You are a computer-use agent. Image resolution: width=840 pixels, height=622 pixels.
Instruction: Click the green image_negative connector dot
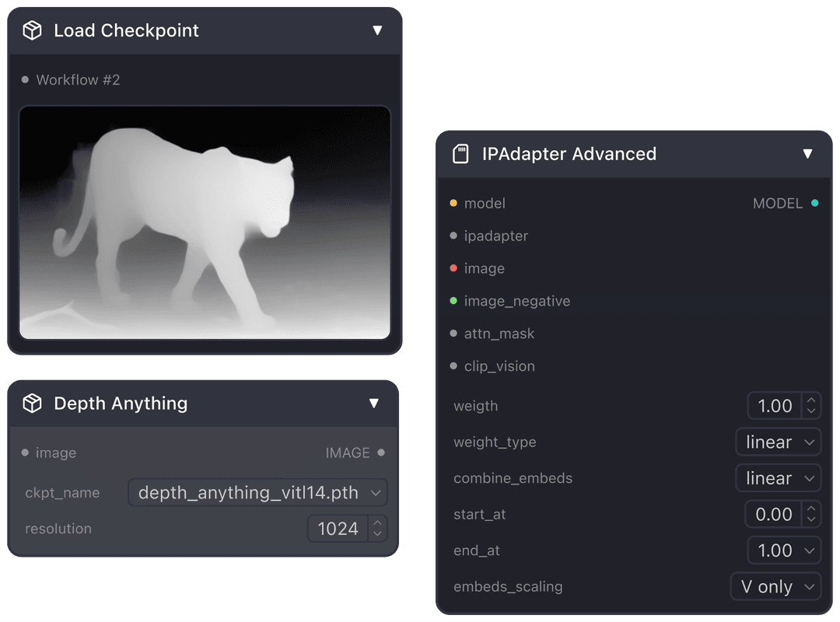pyautogui.click(x=453, y=301)
